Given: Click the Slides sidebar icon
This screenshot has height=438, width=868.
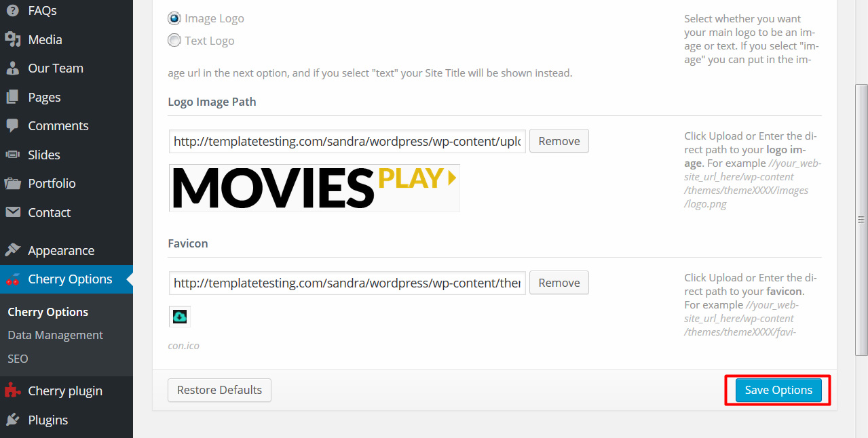Looking at the screenshot, I should (12, 155).
